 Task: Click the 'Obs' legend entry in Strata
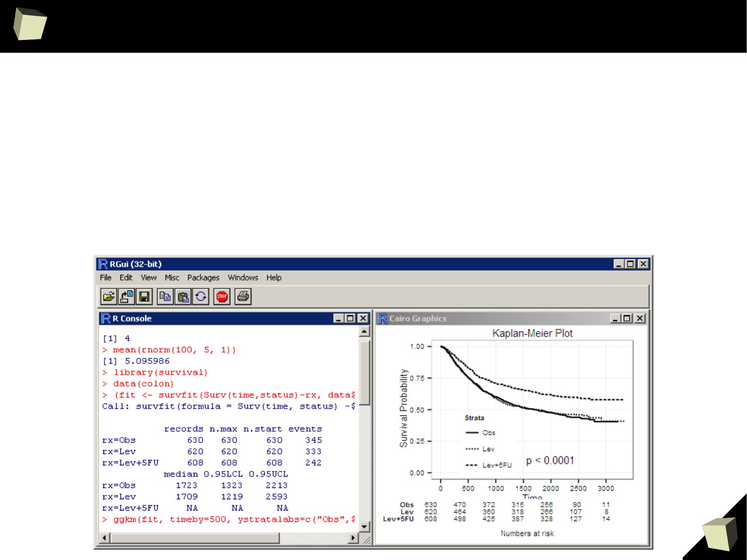tap(480, 432)
